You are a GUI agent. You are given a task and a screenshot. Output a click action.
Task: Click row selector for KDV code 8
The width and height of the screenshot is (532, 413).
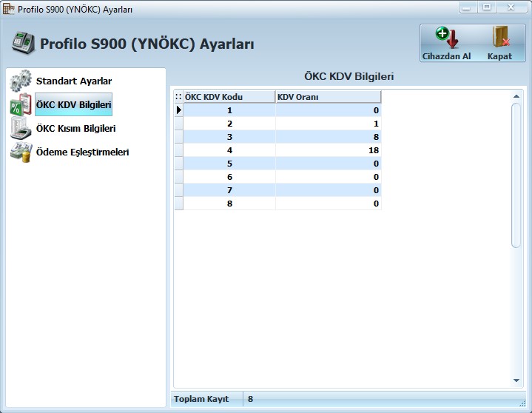point(179,204)
